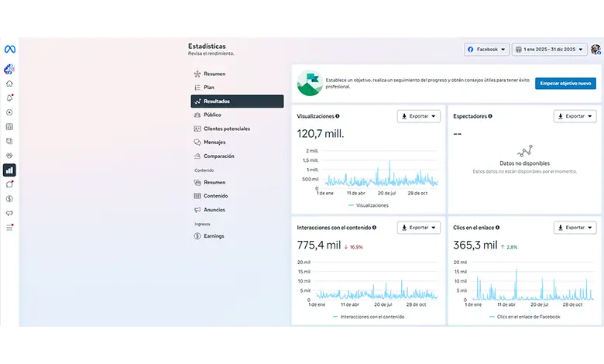Open the date range picker 1 ene 2025 - 31 dic 2025
This screenshot has width=604, height=364.
pos(550,50)
